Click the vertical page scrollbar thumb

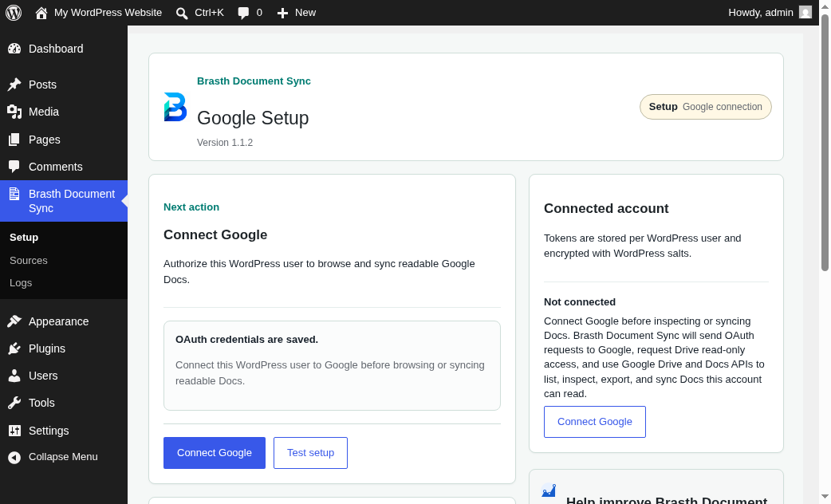point(825,143)
